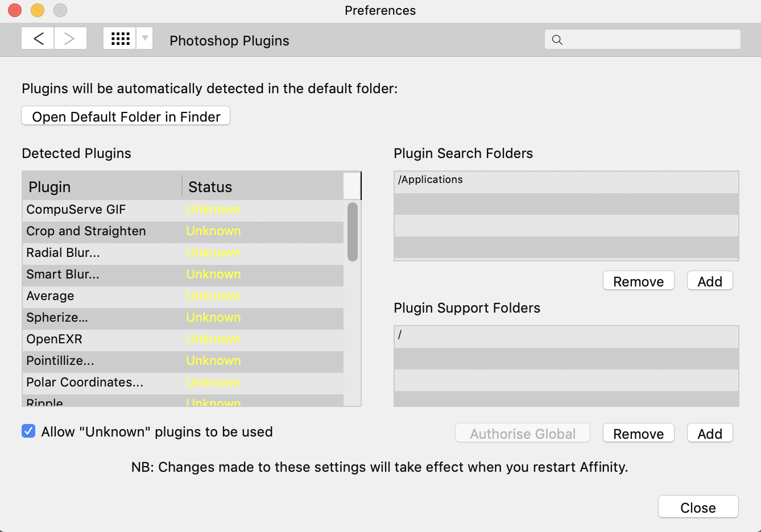This screenshot has height=532, width=761.
Task: Sort by Plugin column header
Action: [102, 186]
